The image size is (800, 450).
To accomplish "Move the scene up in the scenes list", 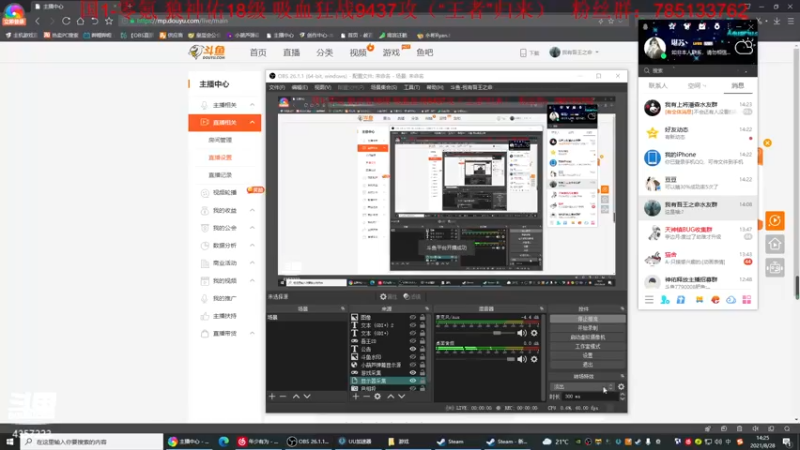I will click(x=296, y=396).
